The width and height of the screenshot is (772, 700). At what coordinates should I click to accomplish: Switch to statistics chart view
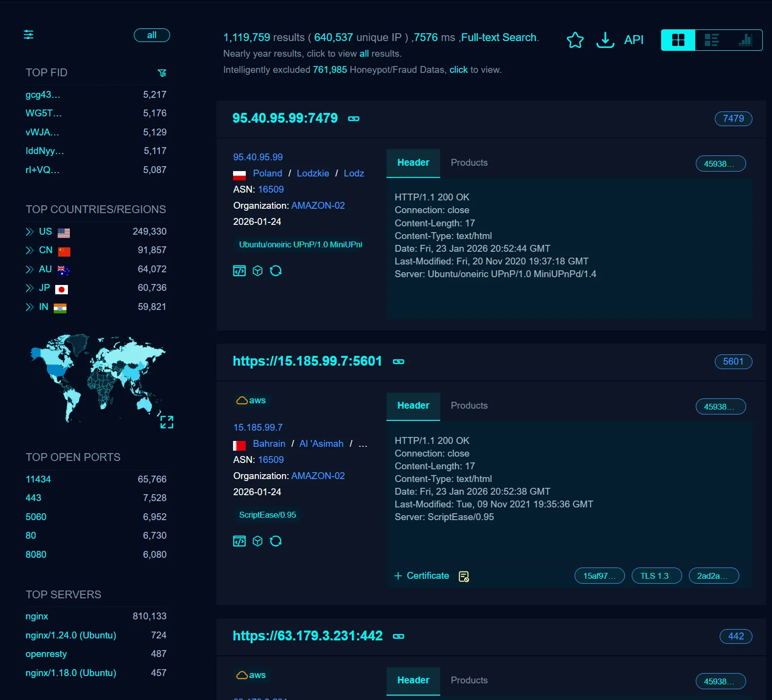(x=745, y=40)
